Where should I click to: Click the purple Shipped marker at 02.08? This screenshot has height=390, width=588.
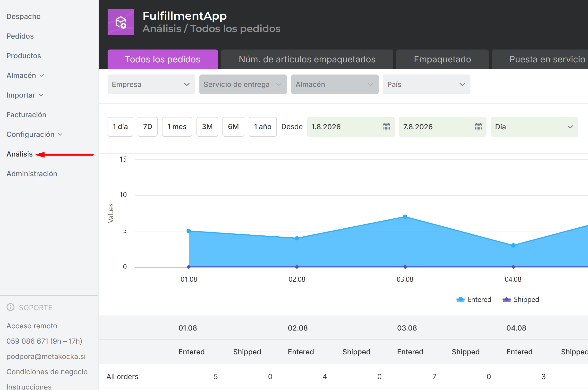point(297,267)
